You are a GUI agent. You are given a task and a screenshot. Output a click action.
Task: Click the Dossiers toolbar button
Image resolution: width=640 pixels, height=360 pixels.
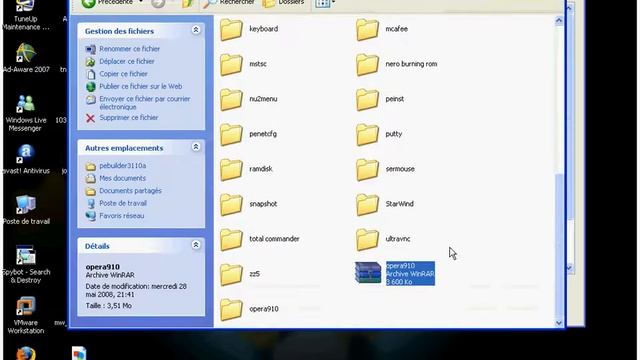tap(284, 3)
